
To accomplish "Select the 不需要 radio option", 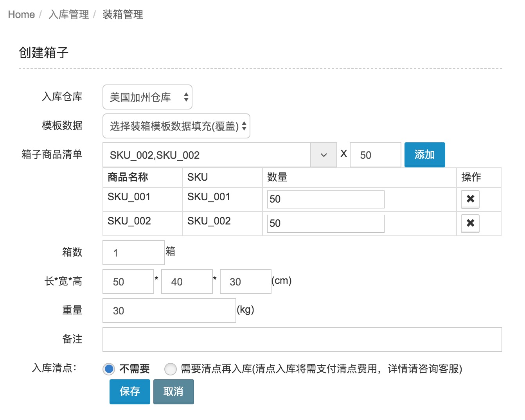I will [x=109, y=369].
